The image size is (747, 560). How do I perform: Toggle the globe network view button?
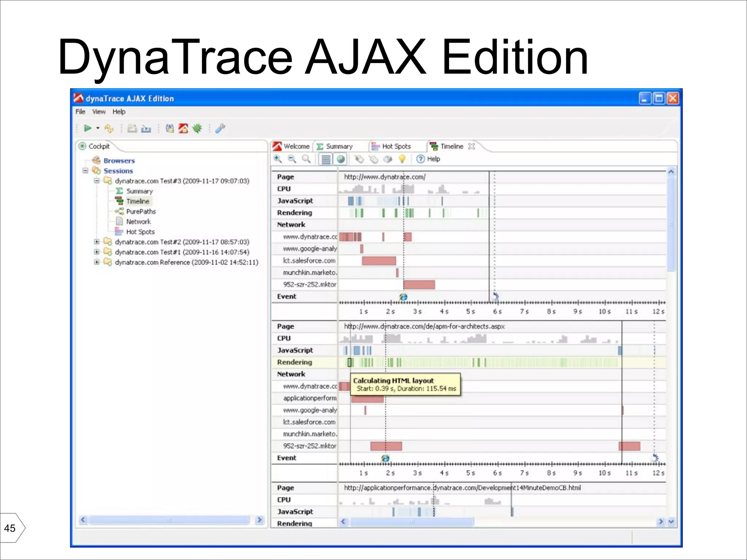341,159
